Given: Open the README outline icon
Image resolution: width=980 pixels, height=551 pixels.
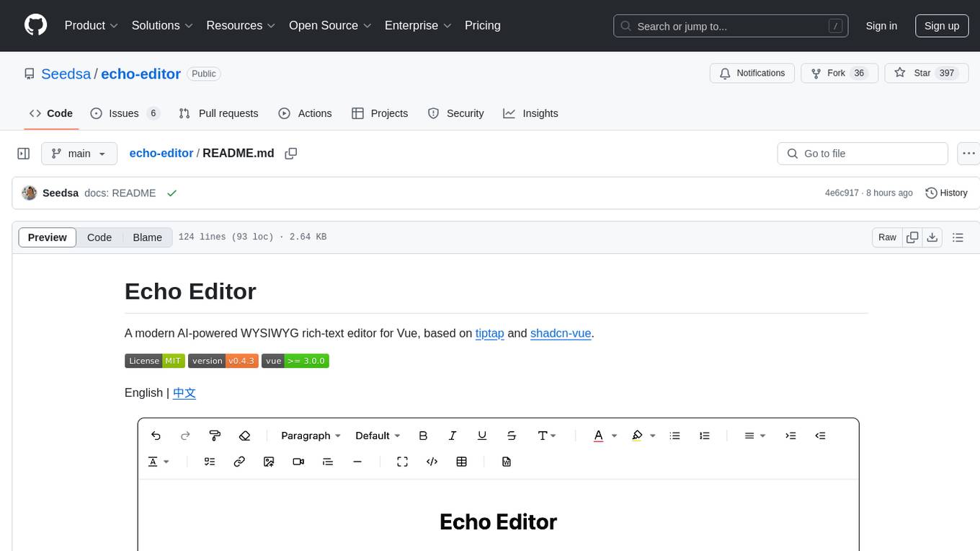Looking at the screenshot, I should click(x=958, y=237).
